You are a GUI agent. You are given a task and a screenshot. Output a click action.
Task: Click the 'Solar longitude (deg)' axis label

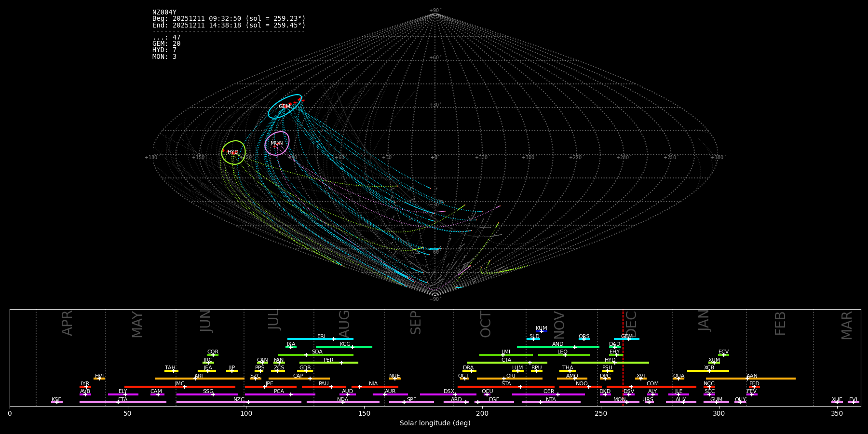tap(435, 423)
